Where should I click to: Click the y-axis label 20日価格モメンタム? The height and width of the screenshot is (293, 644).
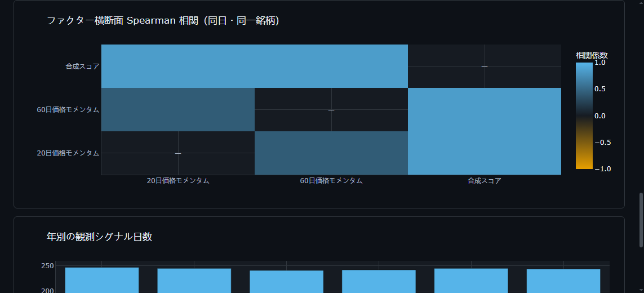click(68, 153)
